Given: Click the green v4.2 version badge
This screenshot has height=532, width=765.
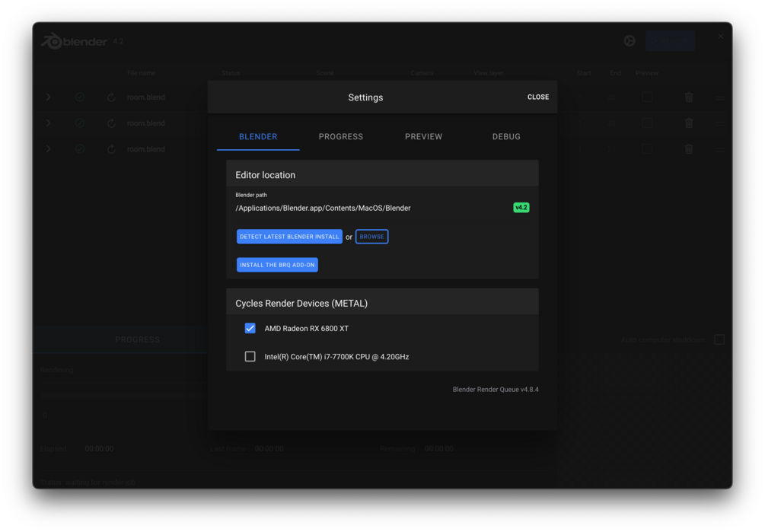Looking at the screenshot, I should click(521, 208).
